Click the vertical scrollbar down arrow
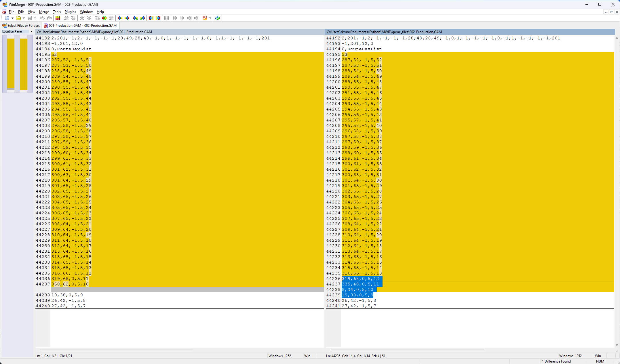The height and width of the screenshot is (364, 620). click(x=617, y=345)
